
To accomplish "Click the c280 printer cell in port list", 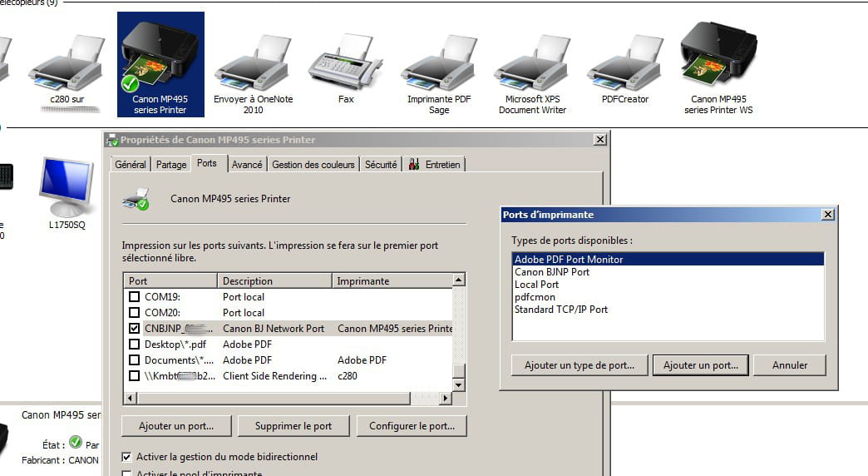I will 348,375.
